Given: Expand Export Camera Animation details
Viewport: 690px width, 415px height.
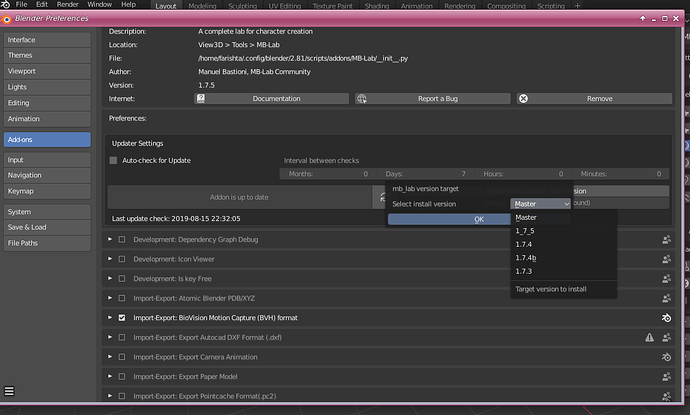Looking at the screenshot, I should 110,357.
